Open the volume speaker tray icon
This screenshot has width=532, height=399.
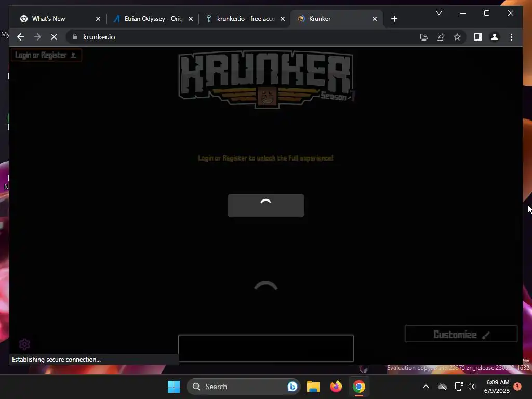[x=471, y=387]
